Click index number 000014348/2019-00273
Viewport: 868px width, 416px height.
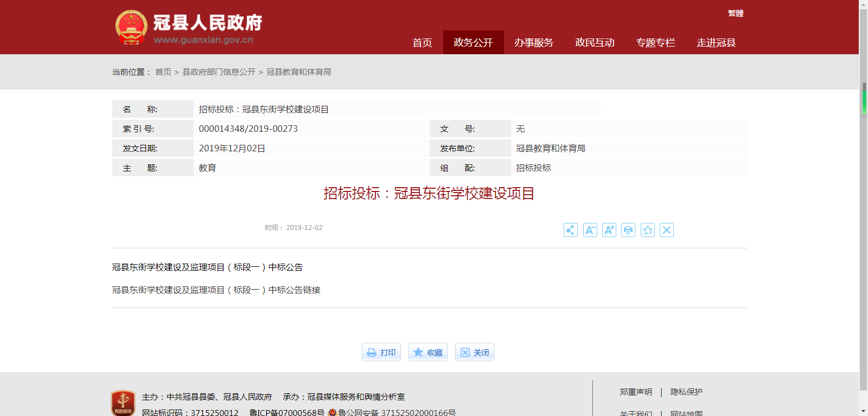tap(248, 129)
